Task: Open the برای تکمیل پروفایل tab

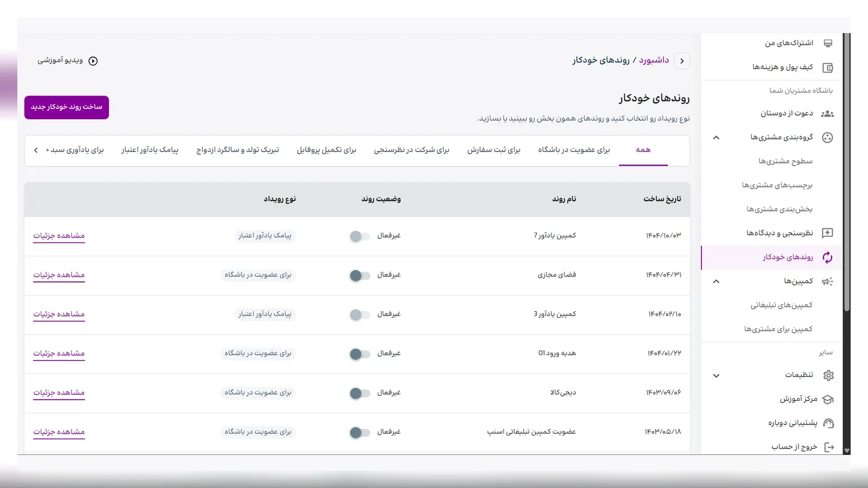Action: coord(327,150)
